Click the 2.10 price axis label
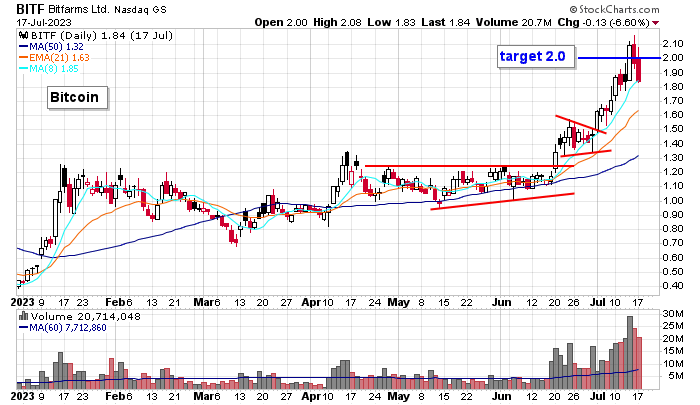This screenshot has height=405, width=700. pos(673,43)
